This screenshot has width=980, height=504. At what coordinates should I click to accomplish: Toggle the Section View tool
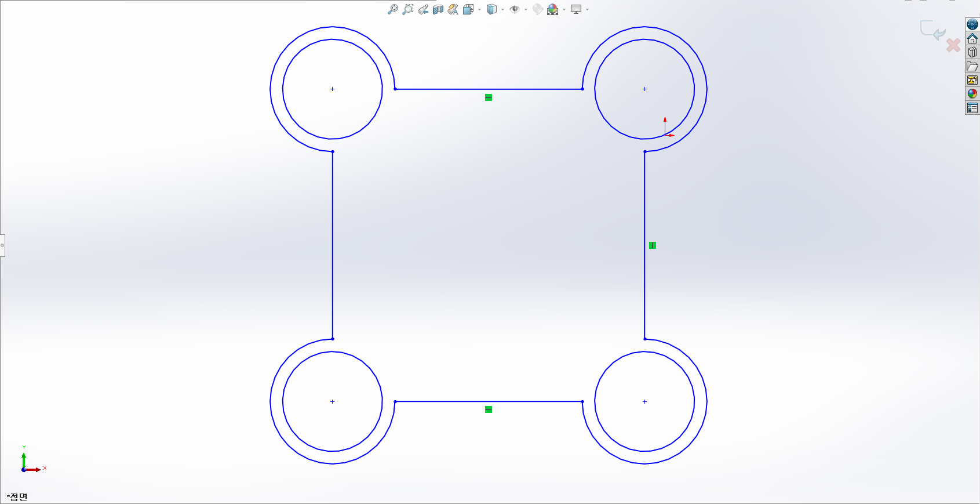click(438, 9)
